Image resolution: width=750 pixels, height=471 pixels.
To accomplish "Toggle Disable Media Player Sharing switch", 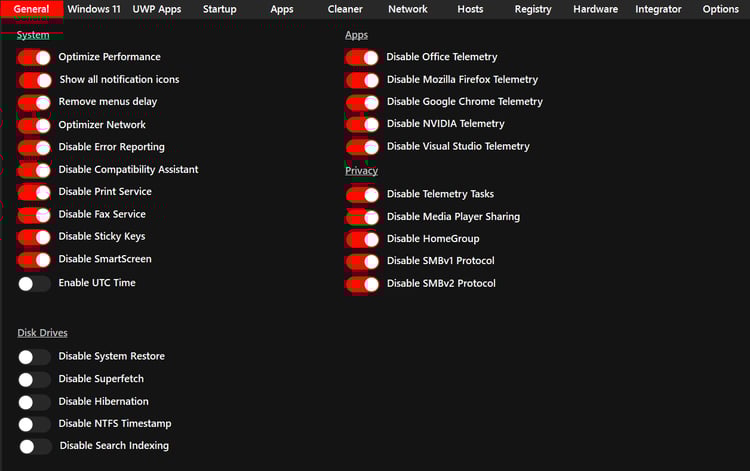I will pyautogui.click(x=362, y=218).
